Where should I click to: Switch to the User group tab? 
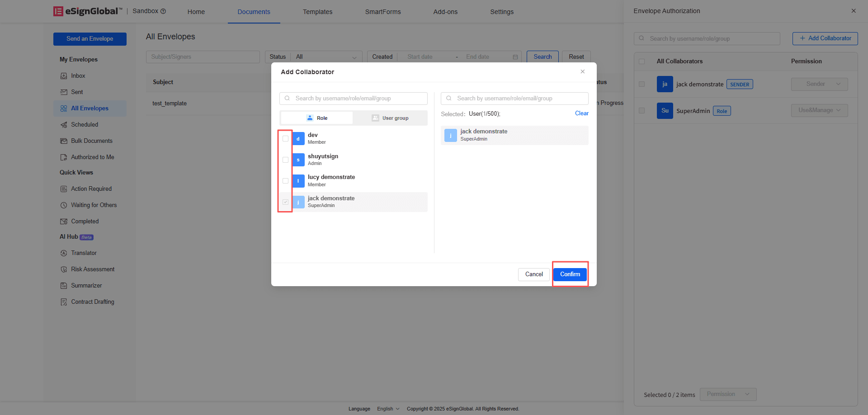(390, 118)
